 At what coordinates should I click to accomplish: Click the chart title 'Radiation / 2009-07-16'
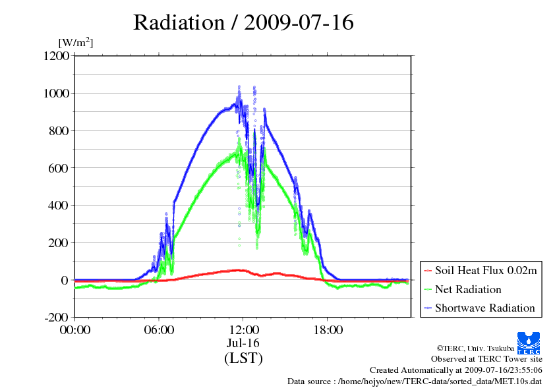[x=243, y=22]
